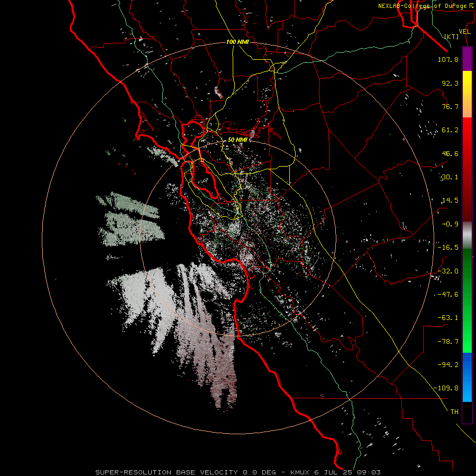Click the TH legend label

pyautogui.click(x=454, y=411)
